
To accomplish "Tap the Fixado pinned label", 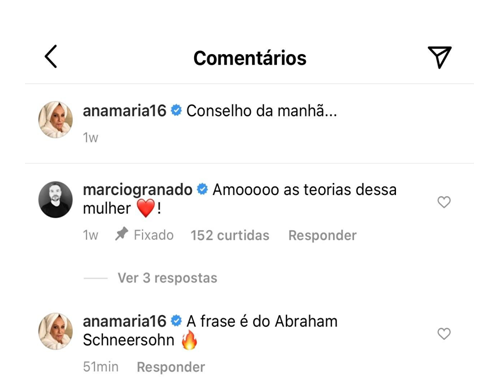I will [x=154, y=235].
